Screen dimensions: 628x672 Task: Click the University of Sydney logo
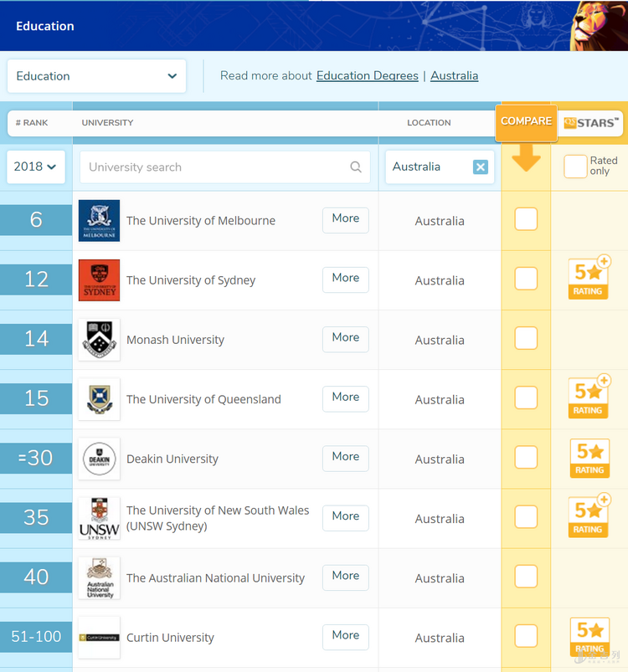point(99,280)
